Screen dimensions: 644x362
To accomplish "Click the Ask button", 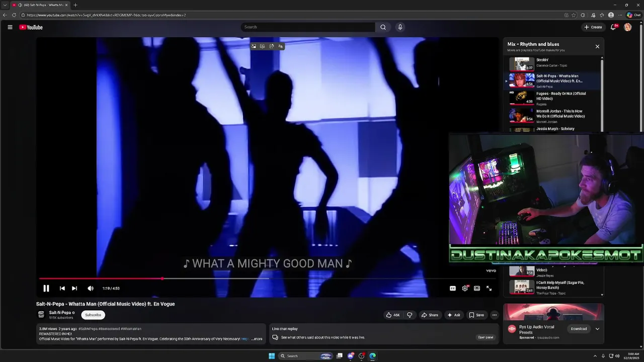I will (x=453, y=315).
